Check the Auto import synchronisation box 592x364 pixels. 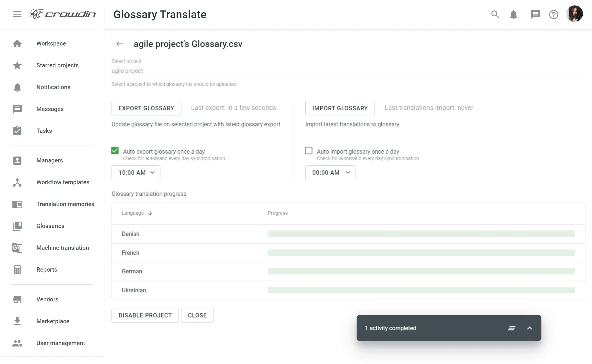(308, 150)
